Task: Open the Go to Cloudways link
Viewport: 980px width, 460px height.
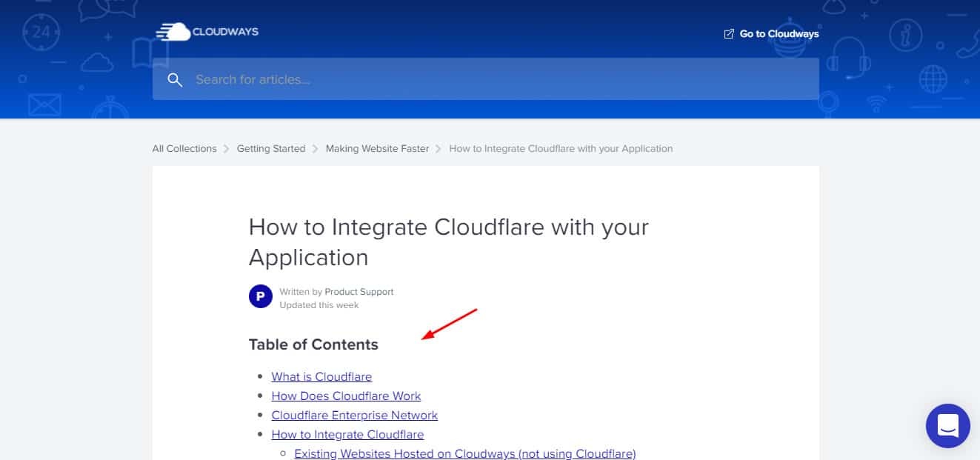Action: (x=779, y=34)
